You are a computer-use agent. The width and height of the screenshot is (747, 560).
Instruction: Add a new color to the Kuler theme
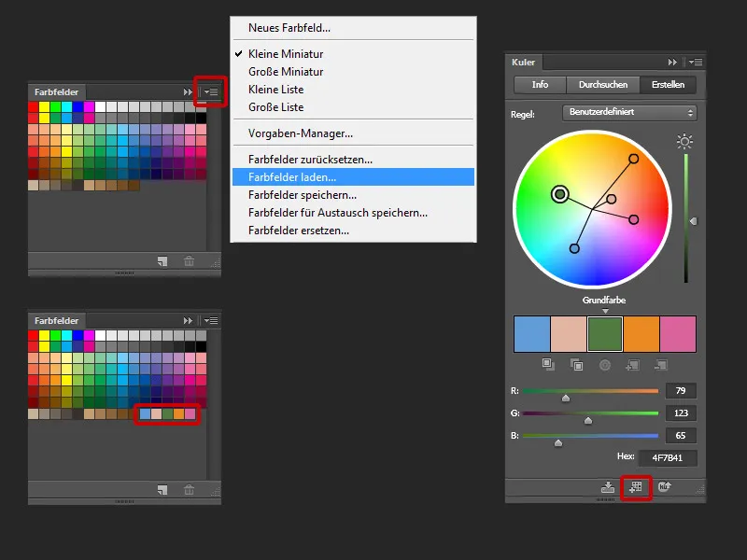click(633, 365)
